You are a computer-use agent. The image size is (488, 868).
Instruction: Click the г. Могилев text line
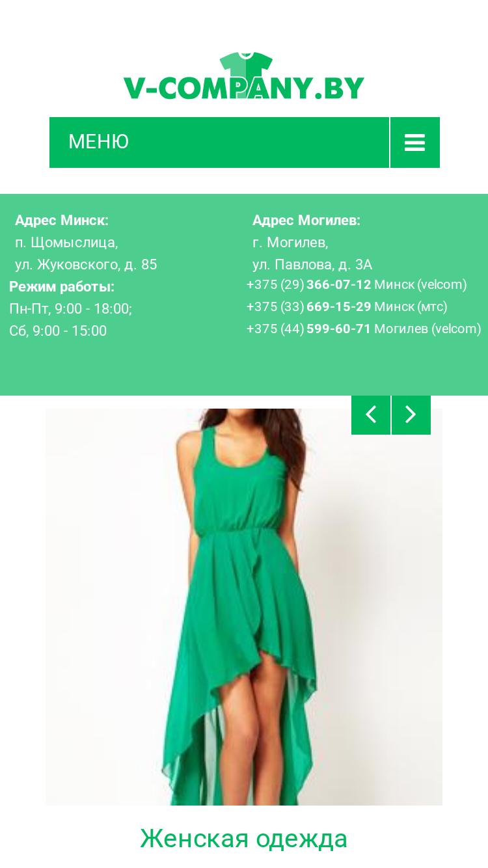pyautogui.click(x=290, y=243)
